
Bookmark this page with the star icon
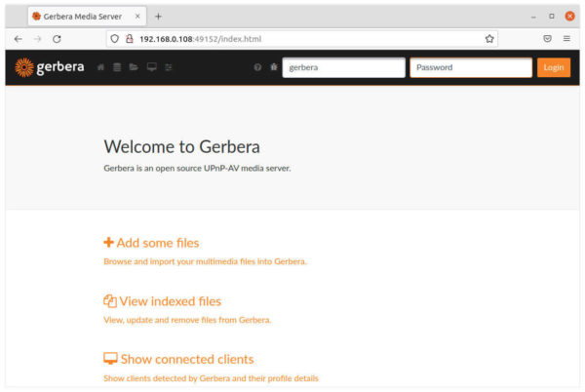coord(489,39)
